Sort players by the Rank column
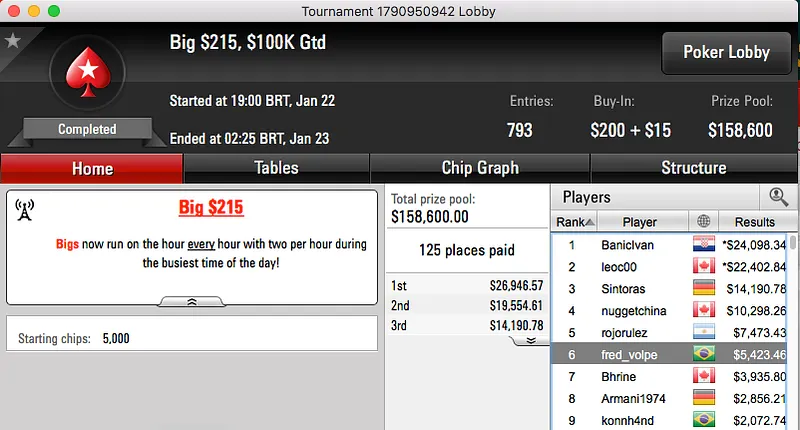 (x=575, y=222)
